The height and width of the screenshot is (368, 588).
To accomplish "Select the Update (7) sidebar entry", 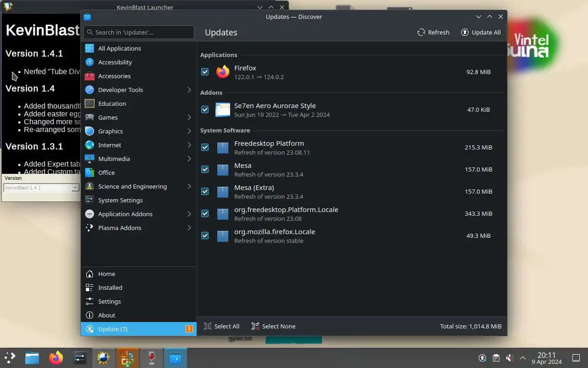I will 139,329.
